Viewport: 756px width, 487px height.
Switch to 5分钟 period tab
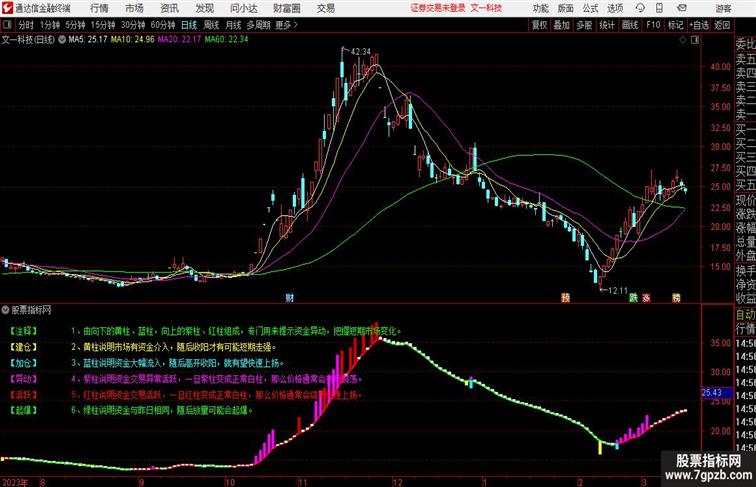[x=75, y=25]
